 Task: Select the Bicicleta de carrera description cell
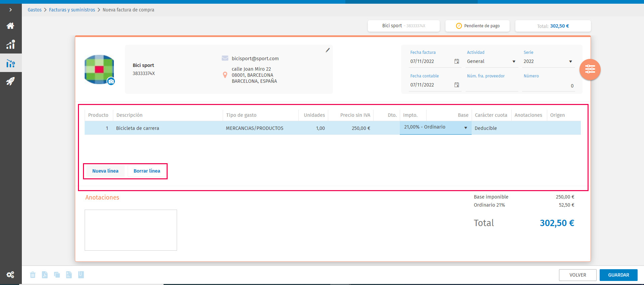[x=168, y=128]
